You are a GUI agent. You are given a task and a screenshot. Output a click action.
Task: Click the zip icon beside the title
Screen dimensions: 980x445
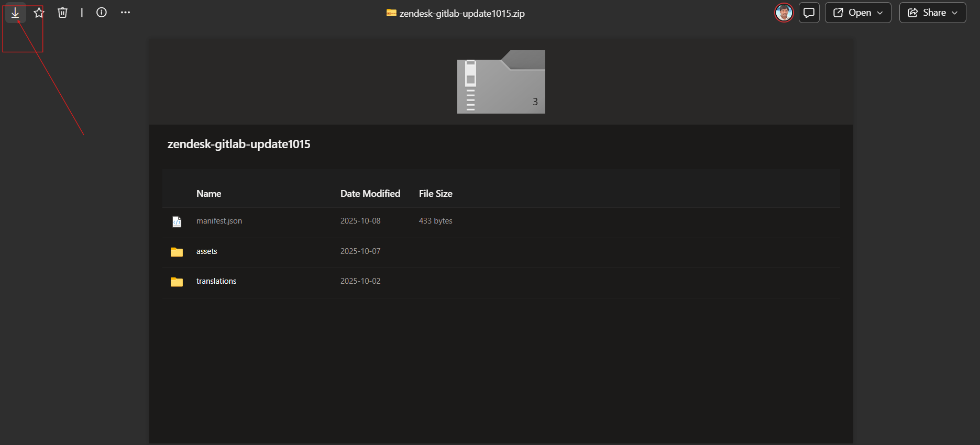(391, 13)
